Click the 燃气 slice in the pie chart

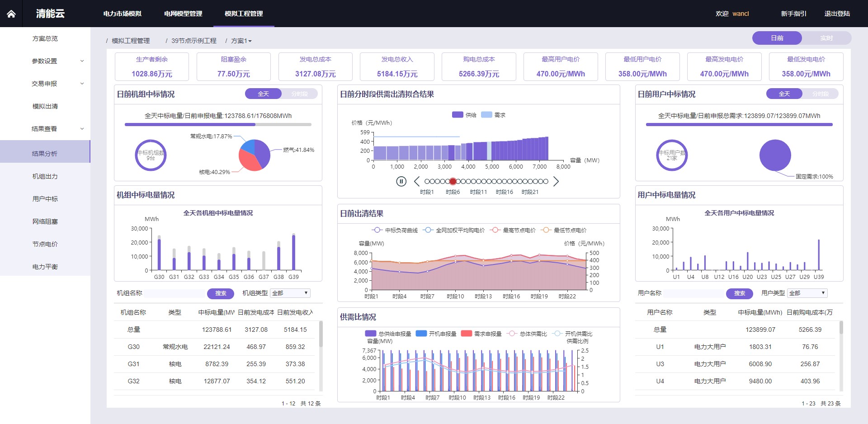(x=263, y=153)
